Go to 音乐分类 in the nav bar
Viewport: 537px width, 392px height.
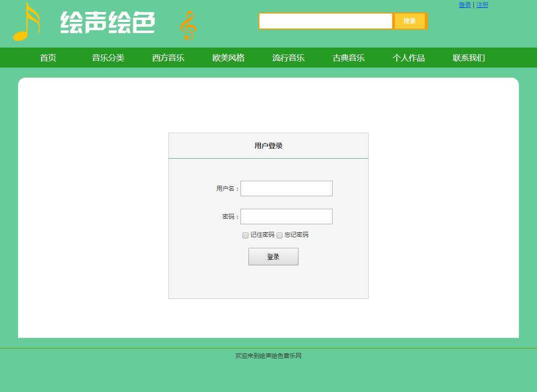108,58
